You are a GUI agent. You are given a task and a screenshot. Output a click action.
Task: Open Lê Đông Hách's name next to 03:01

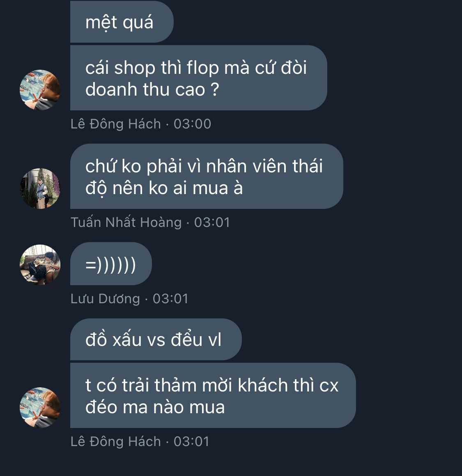pos(115,442)
